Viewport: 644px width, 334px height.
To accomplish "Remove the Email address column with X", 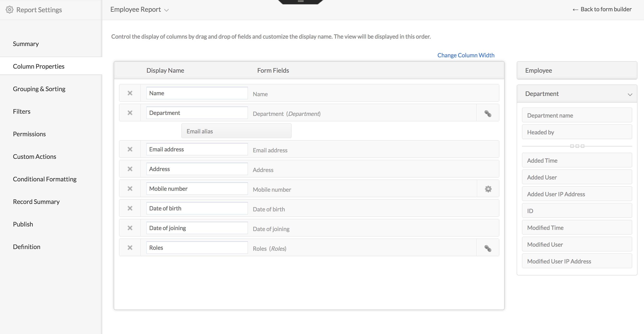I will [x=130, y=149].
